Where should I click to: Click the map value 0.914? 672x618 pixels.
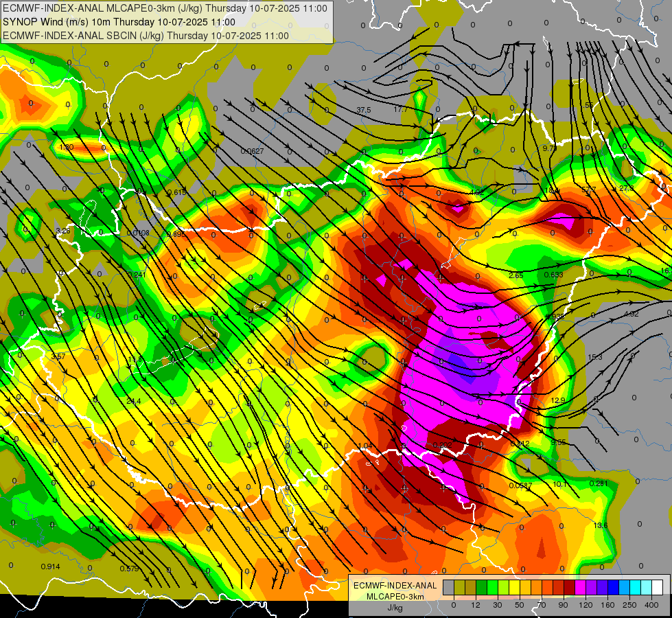(x=50, y=566)
